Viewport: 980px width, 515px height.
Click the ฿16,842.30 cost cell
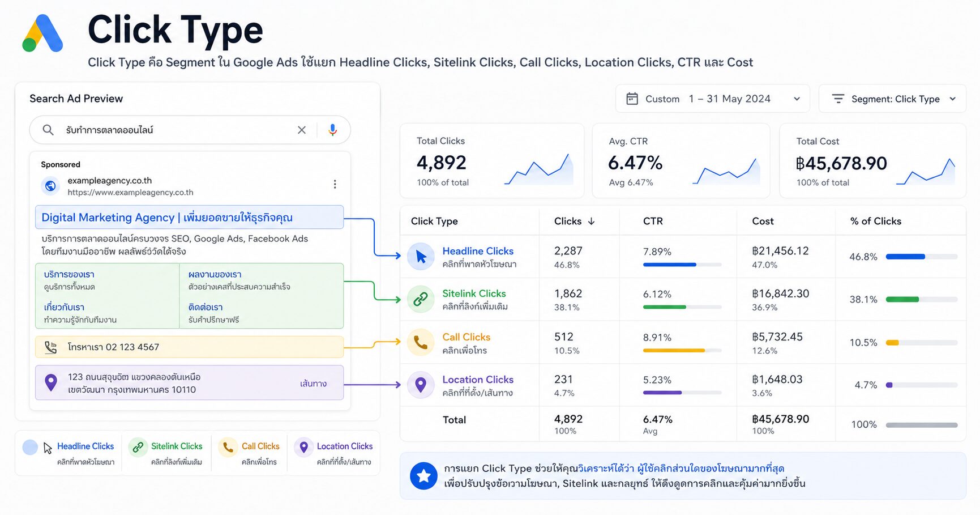[x=780, y=293]
